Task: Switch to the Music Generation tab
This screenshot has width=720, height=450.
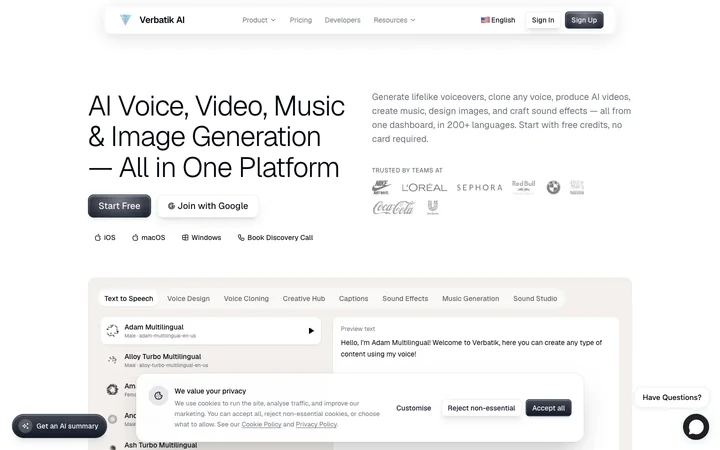Action: pyautogui.click(x=471, y=298)
